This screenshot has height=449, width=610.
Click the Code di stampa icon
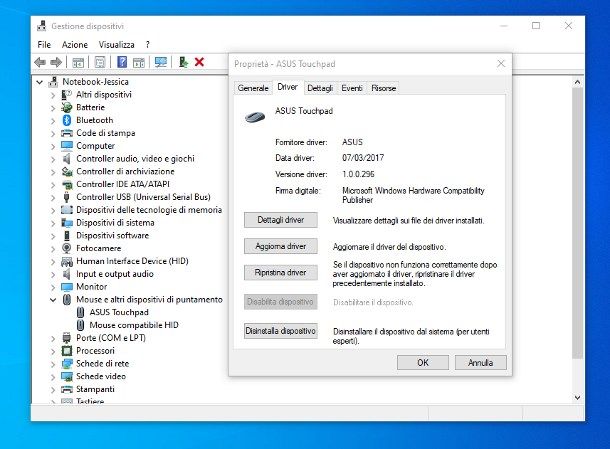[x=67, y=133]
